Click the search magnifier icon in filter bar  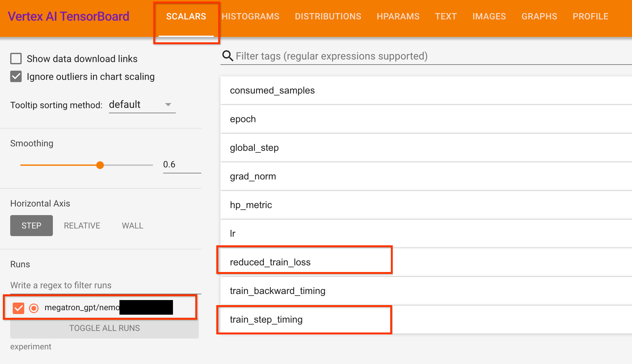[x=227, y=56]
